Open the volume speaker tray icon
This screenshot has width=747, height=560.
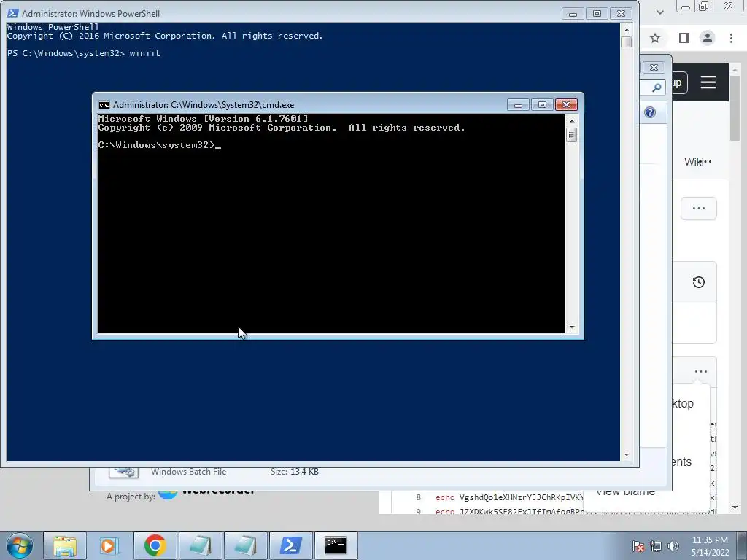point(673,546)
